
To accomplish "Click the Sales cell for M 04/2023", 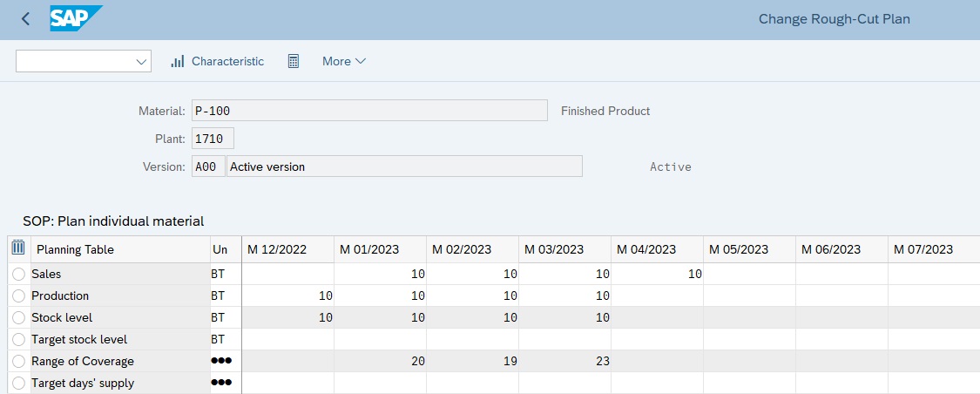I will pyautogui.click(x=657, y=274).
